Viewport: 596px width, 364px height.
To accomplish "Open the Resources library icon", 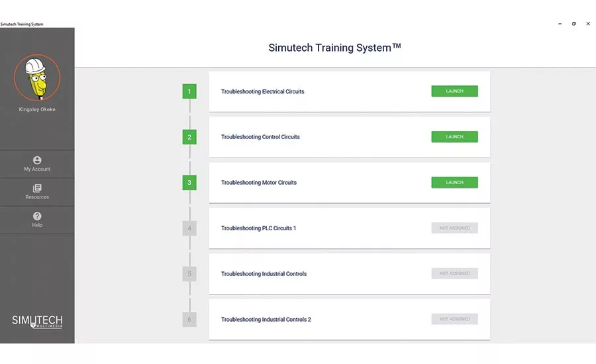I will [x=37, y=188].
